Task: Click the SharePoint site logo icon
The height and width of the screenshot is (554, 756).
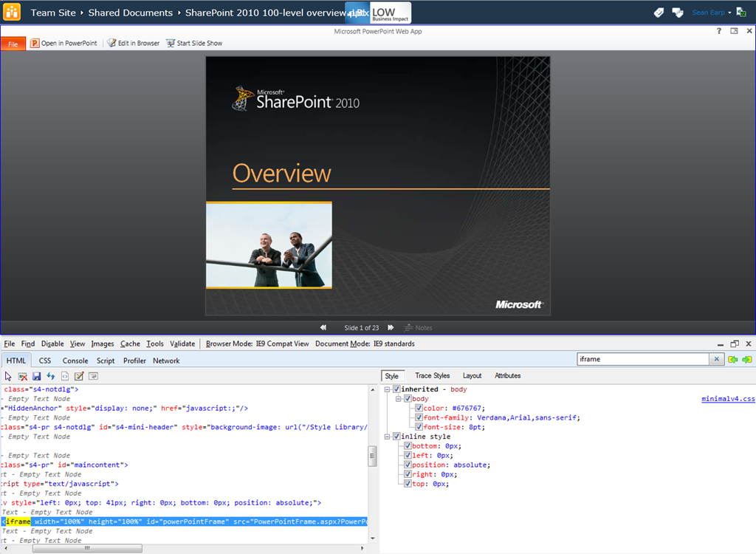Action: [x=13, y=13]
